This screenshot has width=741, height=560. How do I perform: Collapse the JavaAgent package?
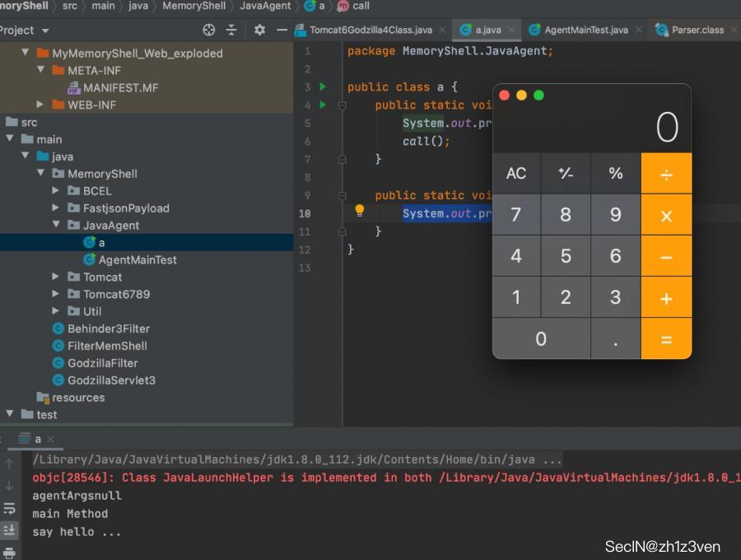pyautogui.click(x=56, y=225)
